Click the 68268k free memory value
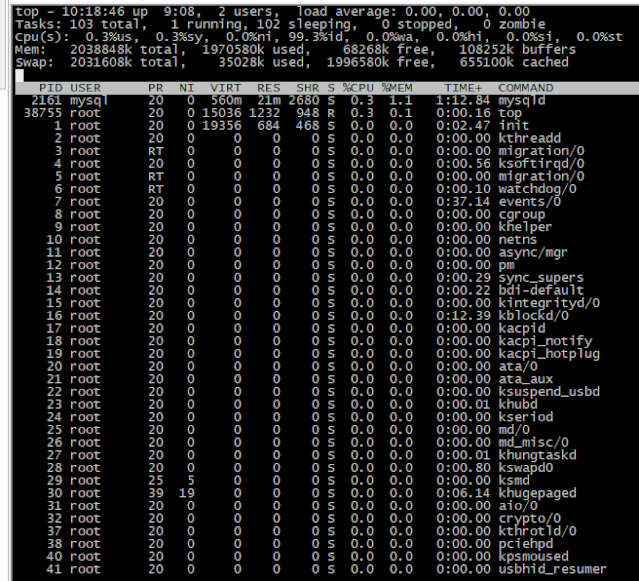 click(366, 50)
